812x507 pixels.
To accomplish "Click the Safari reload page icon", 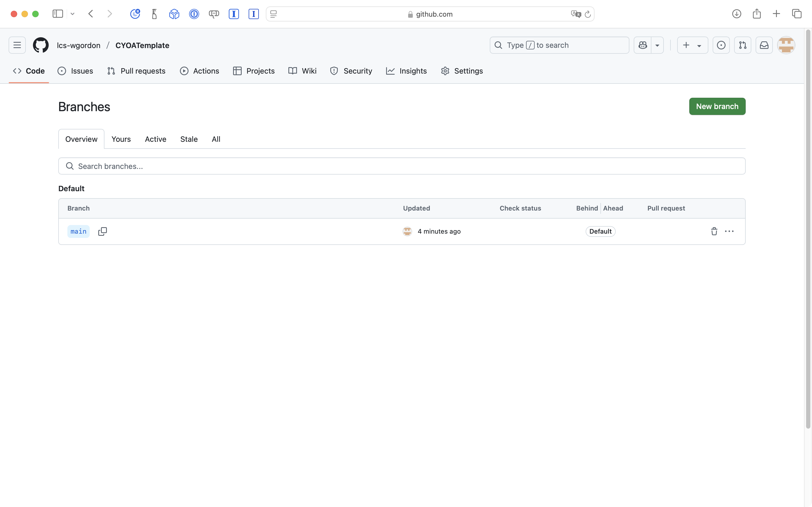I will pos(588,14).
